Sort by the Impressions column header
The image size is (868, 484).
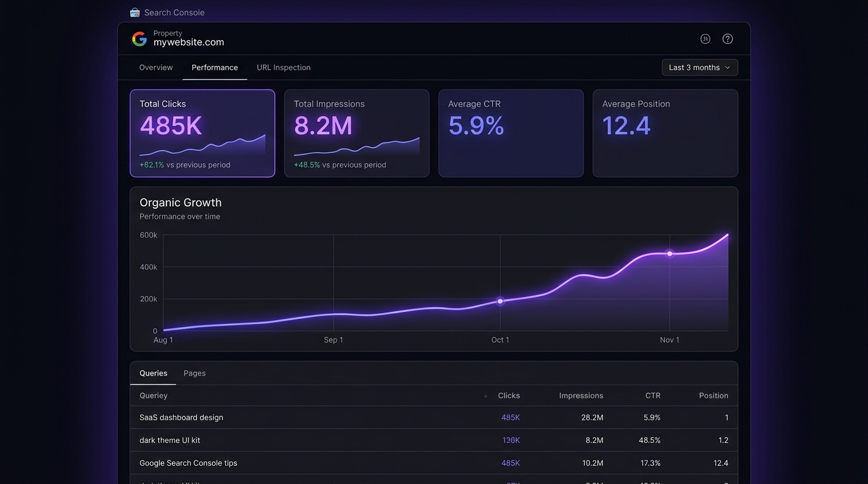click(x=581, y=396)
